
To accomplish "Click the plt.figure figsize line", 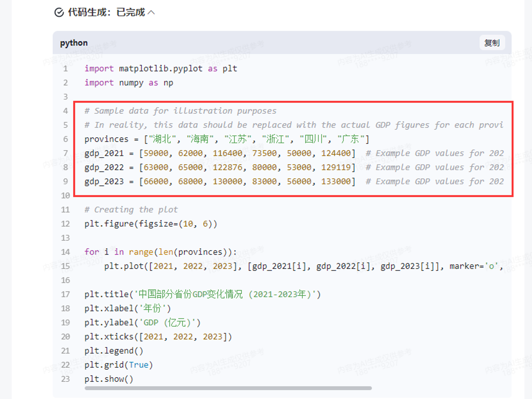I will tap(151, 224).
